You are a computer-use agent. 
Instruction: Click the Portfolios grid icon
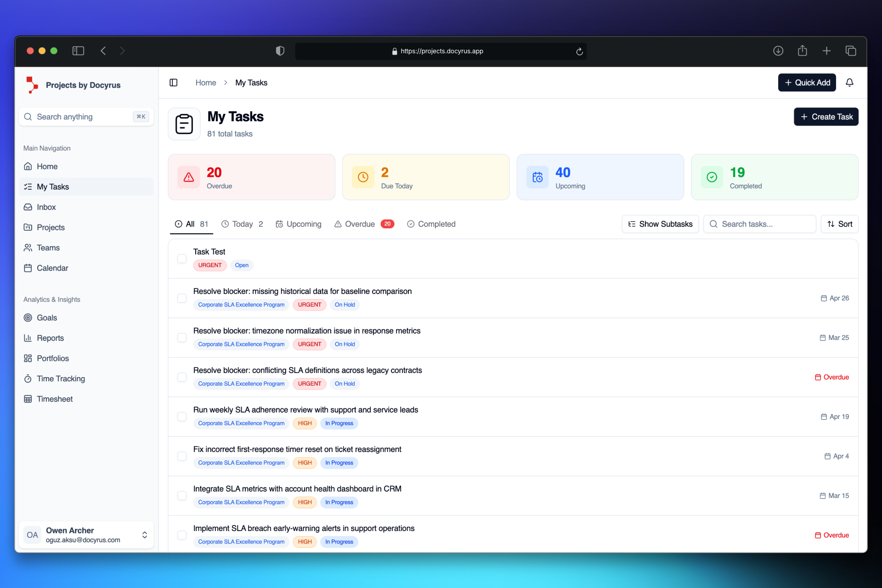point(28,358)
